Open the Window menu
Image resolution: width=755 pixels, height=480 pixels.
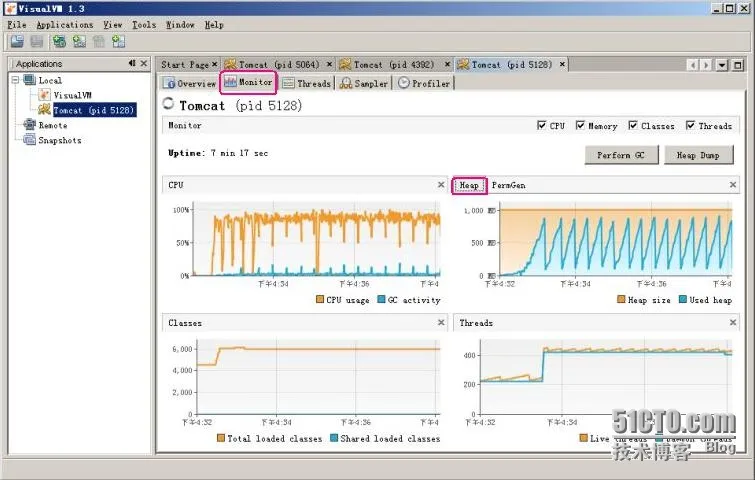click(x=180, y=25)
